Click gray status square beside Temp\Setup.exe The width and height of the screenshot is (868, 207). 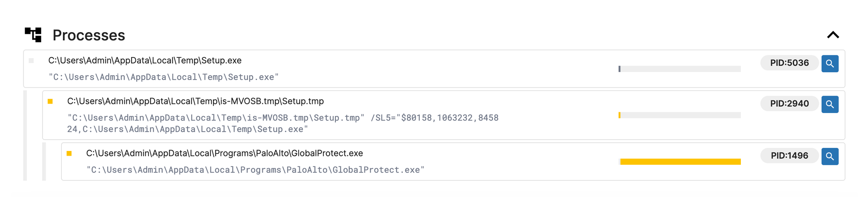31,61
